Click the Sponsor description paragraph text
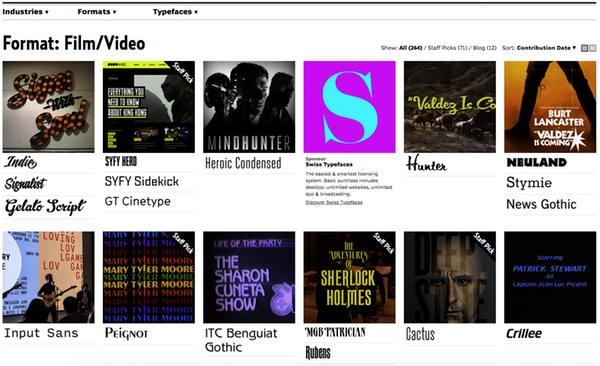 pyautogui.click(x=349, y=184)
